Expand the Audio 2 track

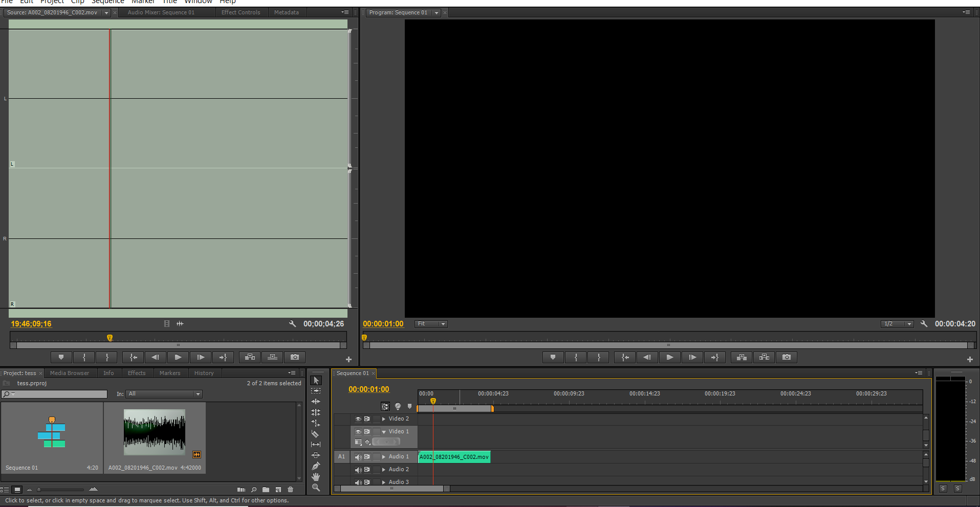point(384,470)
